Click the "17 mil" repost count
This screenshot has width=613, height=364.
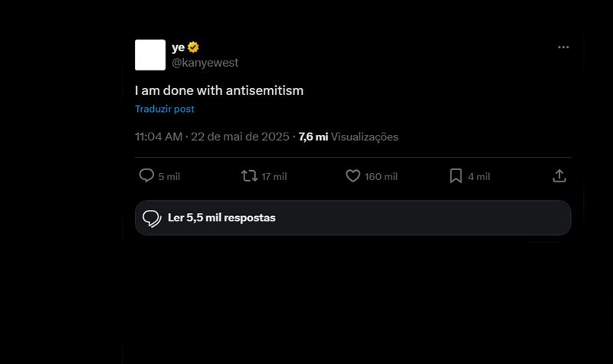pos(274,177)
